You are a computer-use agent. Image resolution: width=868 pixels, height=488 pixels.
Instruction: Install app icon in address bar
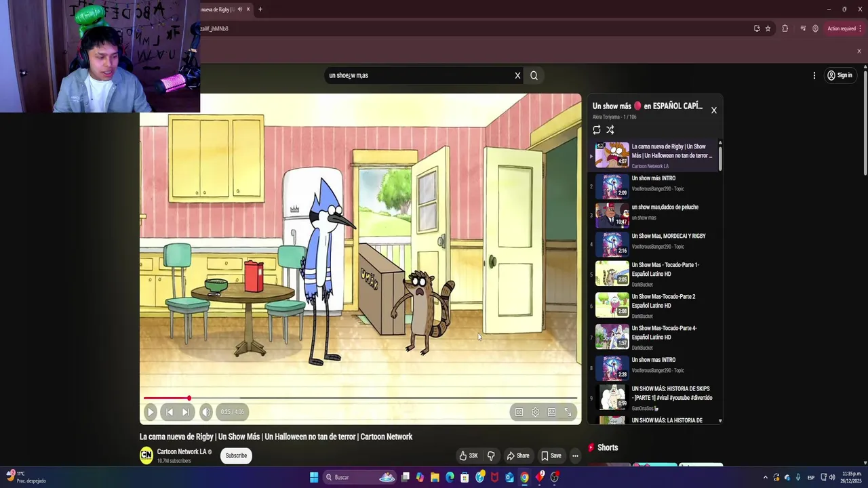point(757,28)
